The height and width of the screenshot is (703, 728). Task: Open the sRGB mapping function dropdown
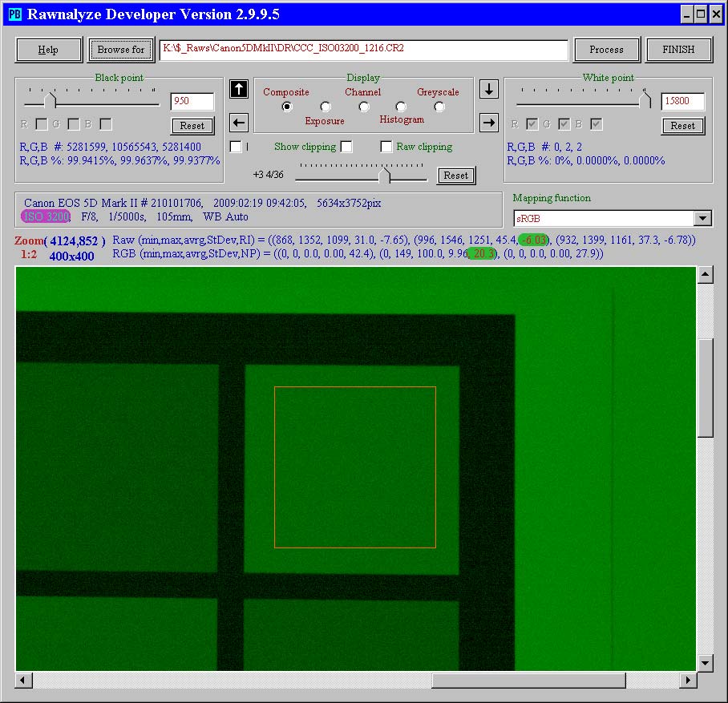[702, 218]
